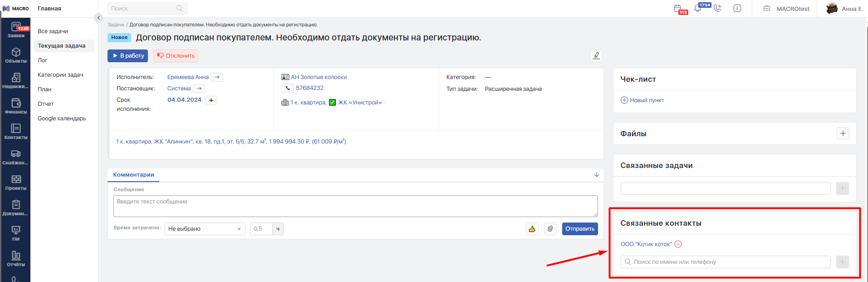Viewport: 868px width, 282px height.
Task: Click the info icon in top bar
Action: point(737,9)
